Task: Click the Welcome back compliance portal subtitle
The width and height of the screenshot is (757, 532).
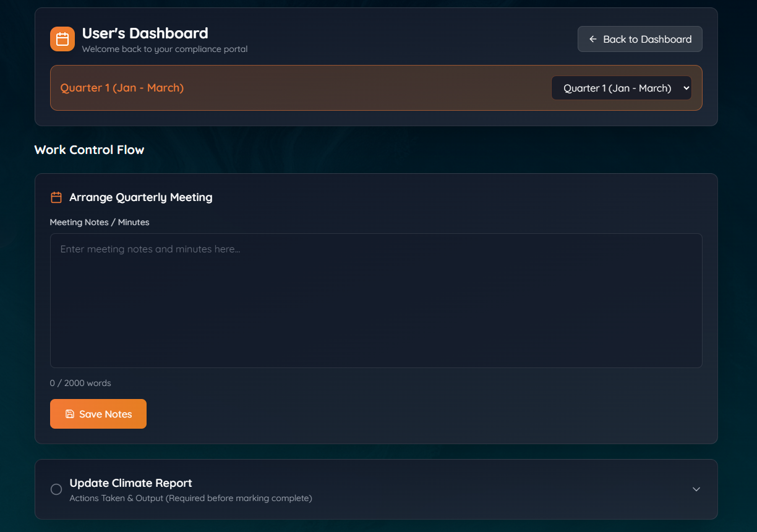Action: (165, 49)
